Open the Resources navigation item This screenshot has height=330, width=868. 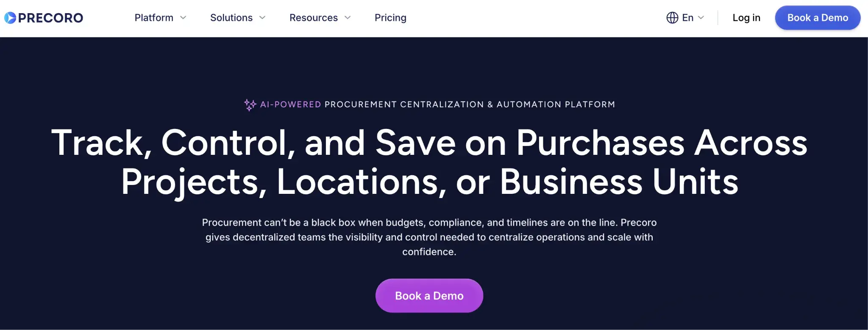[313, 18]
